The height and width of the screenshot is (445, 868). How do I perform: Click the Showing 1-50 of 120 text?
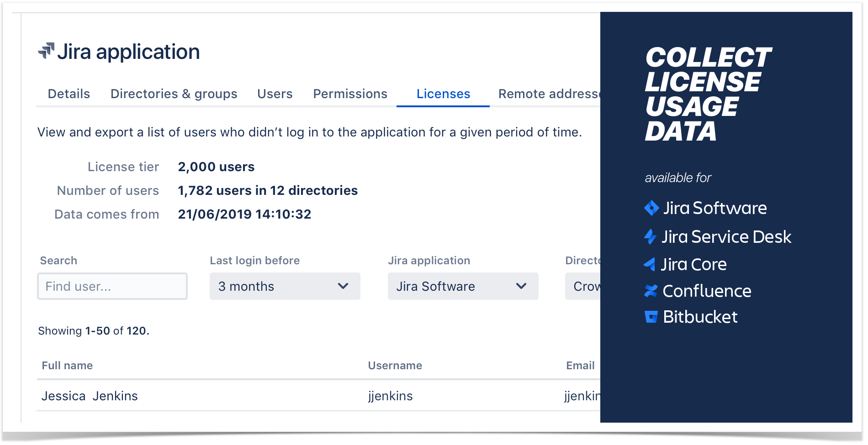pyautogui.click(x=94, y=331)
